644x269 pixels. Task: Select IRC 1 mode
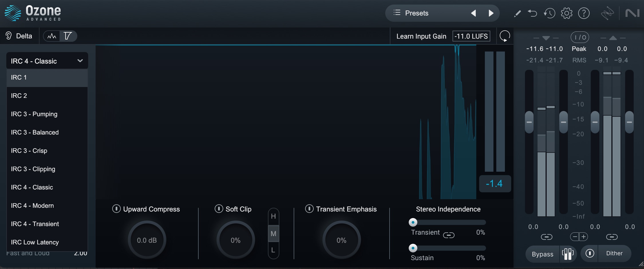coord(47,78)
